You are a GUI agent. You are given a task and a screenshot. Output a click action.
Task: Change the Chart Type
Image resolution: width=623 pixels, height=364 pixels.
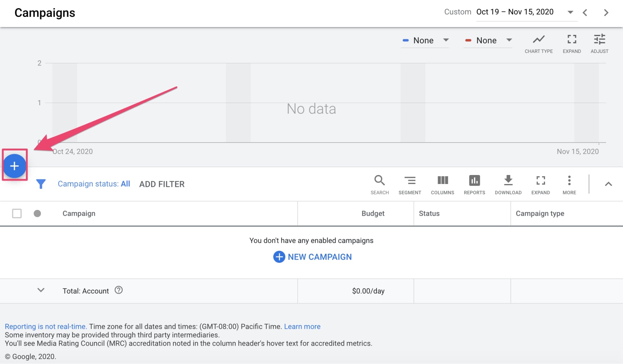click(538, 43)
